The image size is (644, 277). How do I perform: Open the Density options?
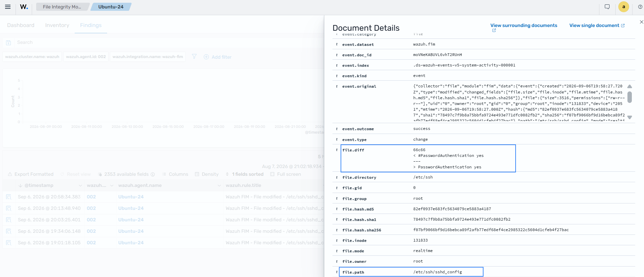coord(207,174)
